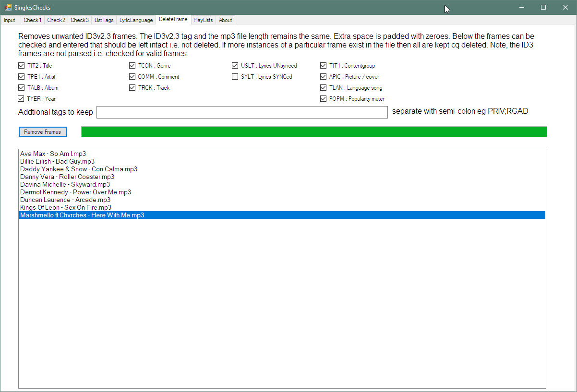
Task: Disable the USLT Lyrics UNsynced checkbox
Action: coord(235,66)
